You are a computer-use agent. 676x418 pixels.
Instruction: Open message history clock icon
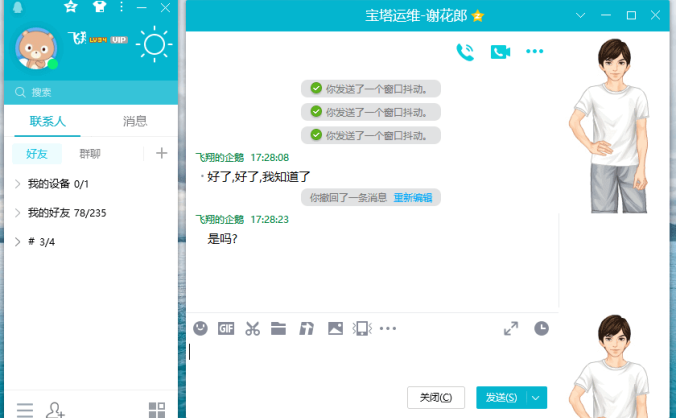(x=541, y=328)
